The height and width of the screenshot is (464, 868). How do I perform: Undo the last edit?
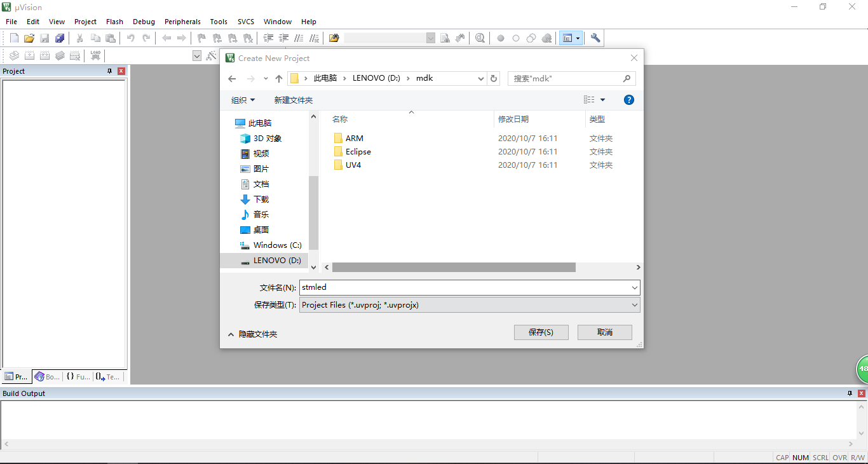(x=130, y=38)
